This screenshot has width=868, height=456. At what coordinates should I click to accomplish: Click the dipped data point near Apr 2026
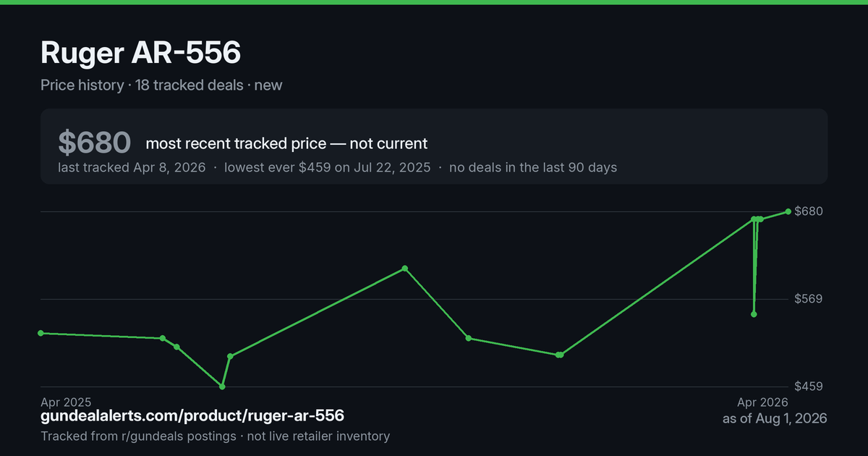coord(754,314)
